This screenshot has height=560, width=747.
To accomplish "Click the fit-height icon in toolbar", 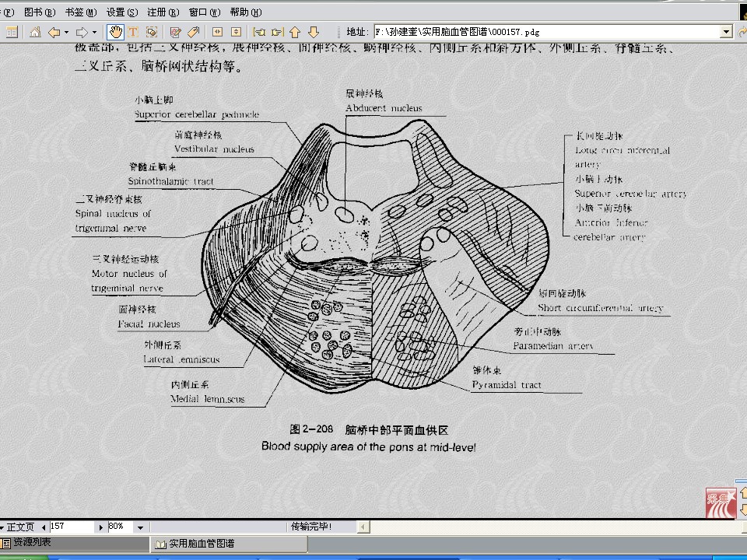I will [236, 32].
